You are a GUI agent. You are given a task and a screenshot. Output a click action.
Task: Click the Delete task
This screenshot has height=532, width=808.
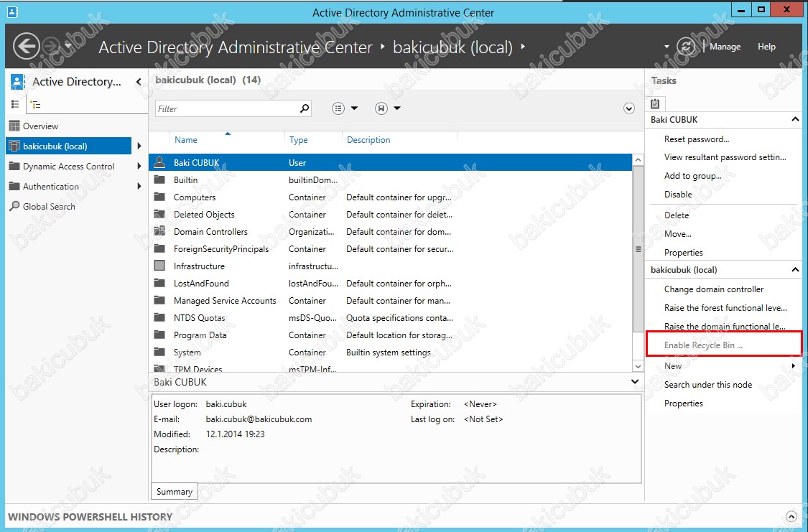pos(677,215)
